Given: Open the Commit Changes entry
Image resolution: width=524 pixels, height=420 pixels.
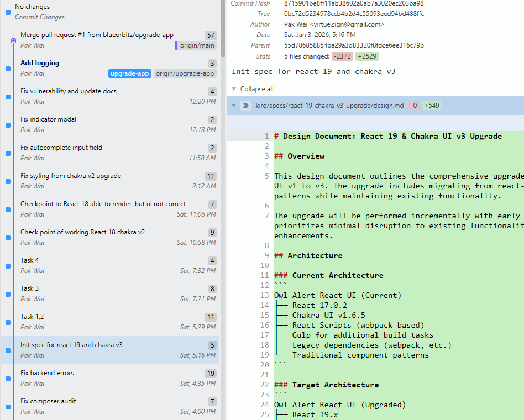Looking at the screenshot, I should coord(40,17).
